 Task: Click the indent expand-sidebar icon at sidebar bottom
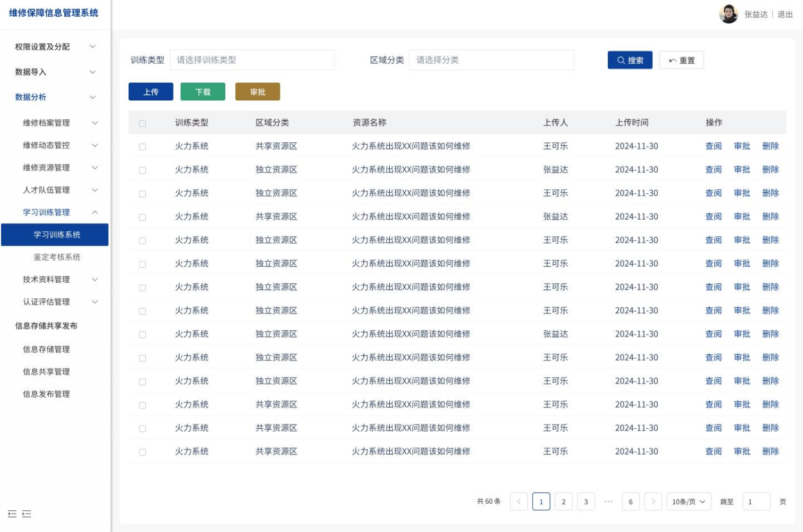[26, 514]
